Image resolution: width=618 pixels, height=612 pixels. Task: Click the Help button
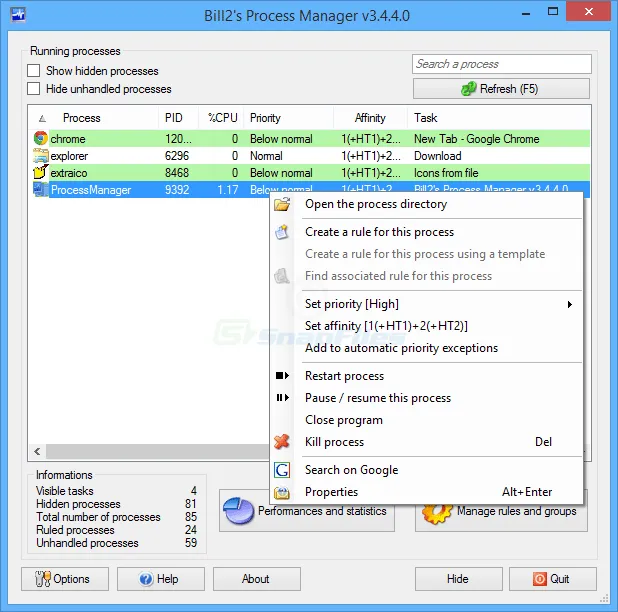[x=161, y=579]
